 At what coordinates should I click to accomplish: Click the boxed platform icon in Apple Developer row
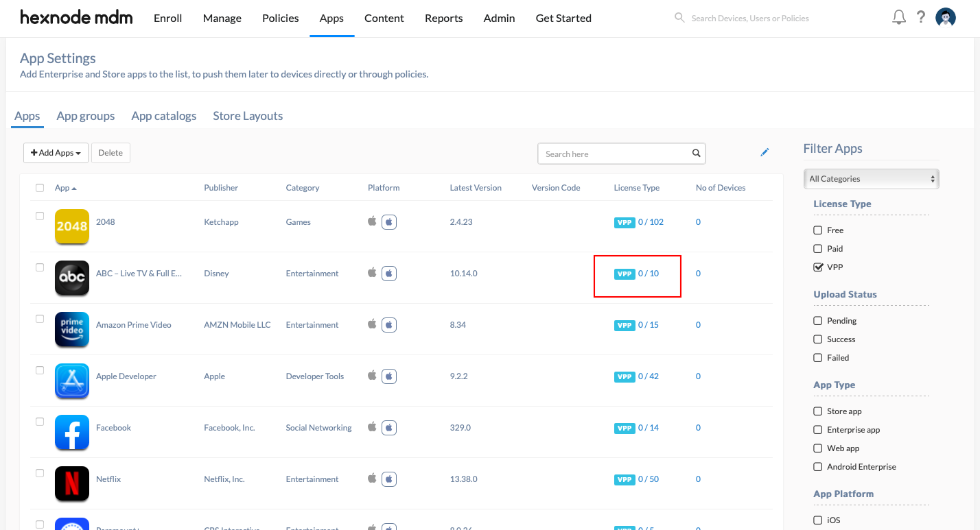(x=389, y=376)
